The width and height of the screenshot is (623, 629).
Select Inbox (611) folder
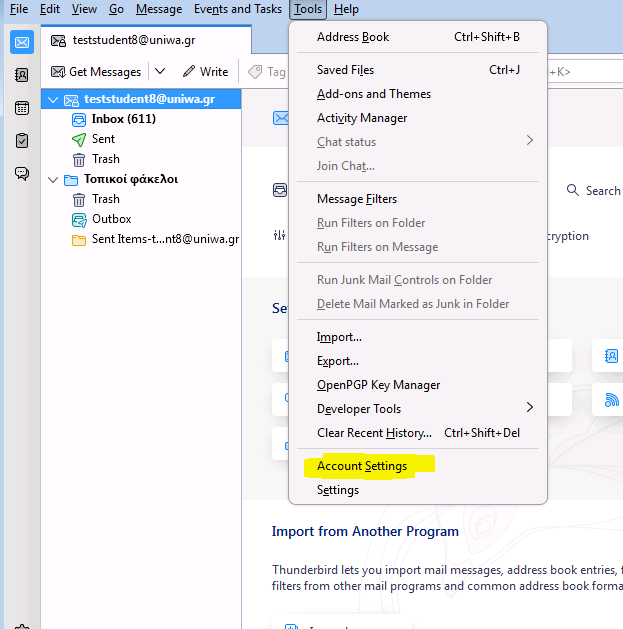click(x=141, y=119)
